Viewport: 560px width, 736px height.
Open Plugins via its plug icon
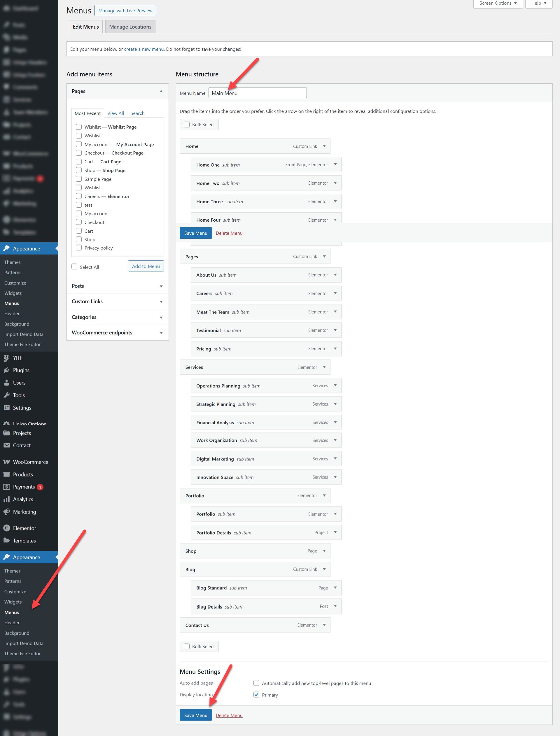pos(6,370)
